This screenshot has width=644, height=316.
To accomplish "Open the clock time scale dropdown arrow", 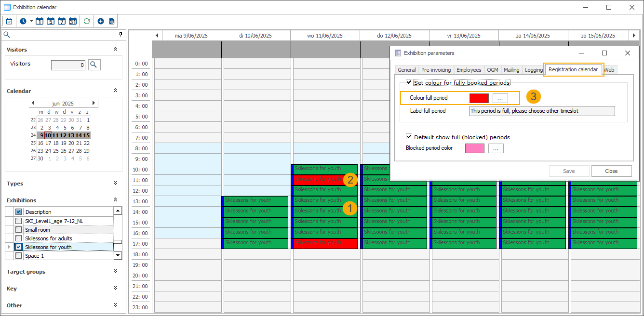I will point(31,21).
